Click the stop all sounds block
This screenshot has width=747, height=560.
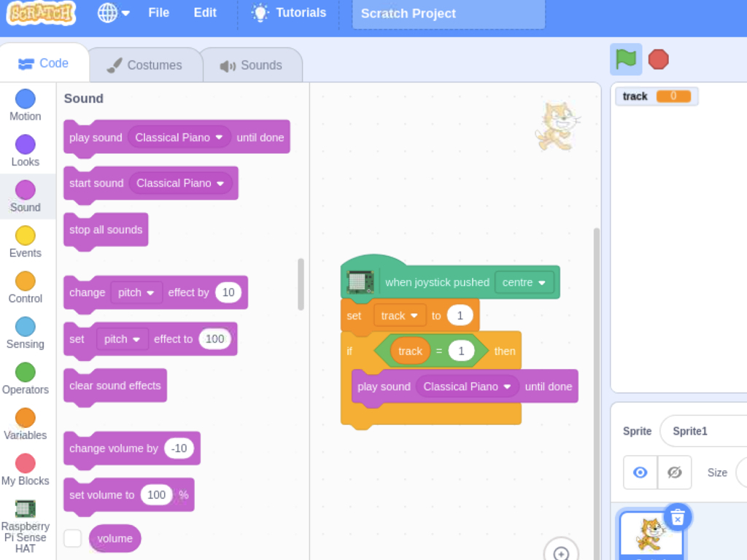coord(106,230)
